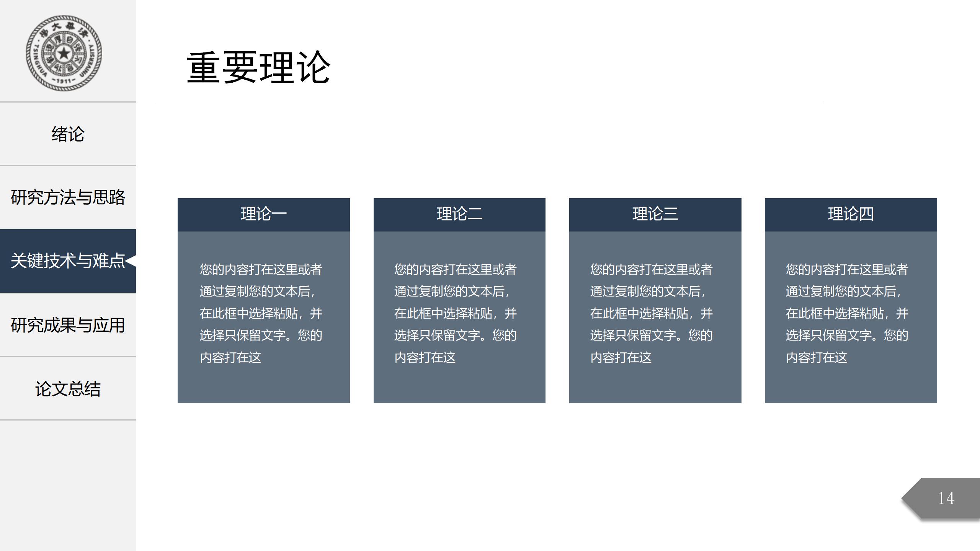Image resolution: width=980 pixels, height=551 pixels.
Task: Click the blank area below the 理论三 card
Action: [x=655, y=459]
